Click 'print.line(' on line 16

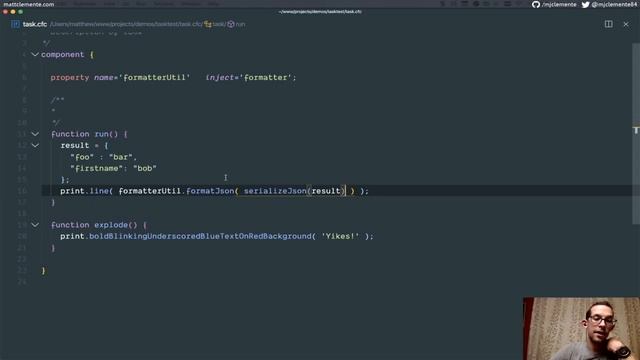(87, 191)
